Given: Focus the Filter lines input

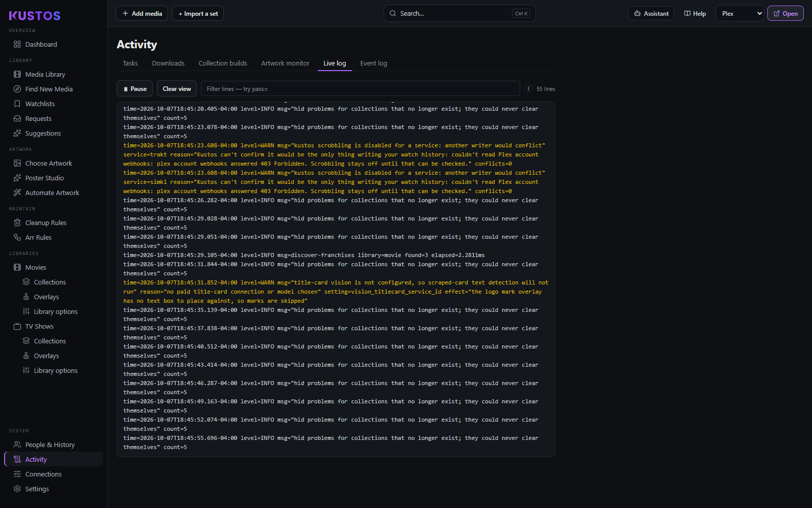Looking at the screenshot, I should 360,88.
